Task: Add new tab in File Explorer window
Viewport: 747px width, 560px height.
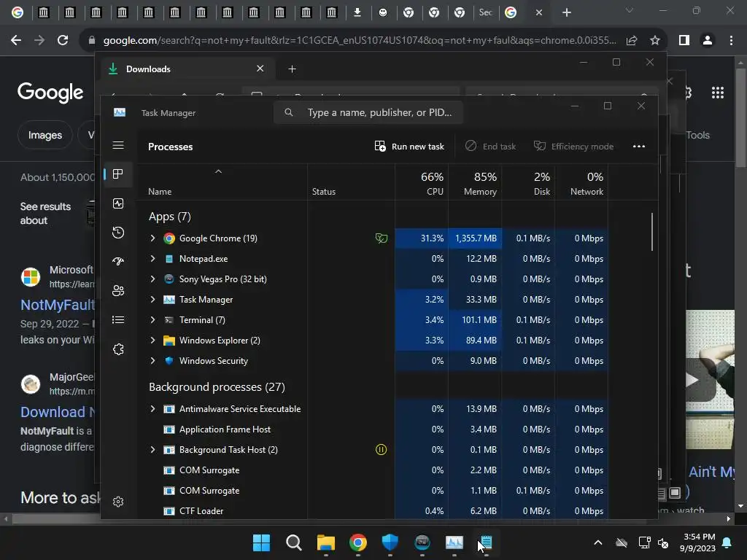Action: [292, 69]
